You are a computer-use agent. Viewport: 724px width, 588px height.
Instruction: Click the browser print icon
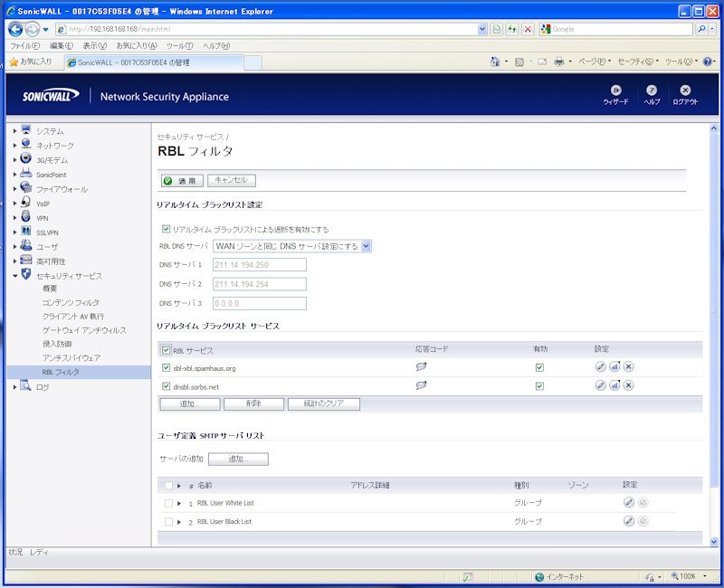point(558,62)
